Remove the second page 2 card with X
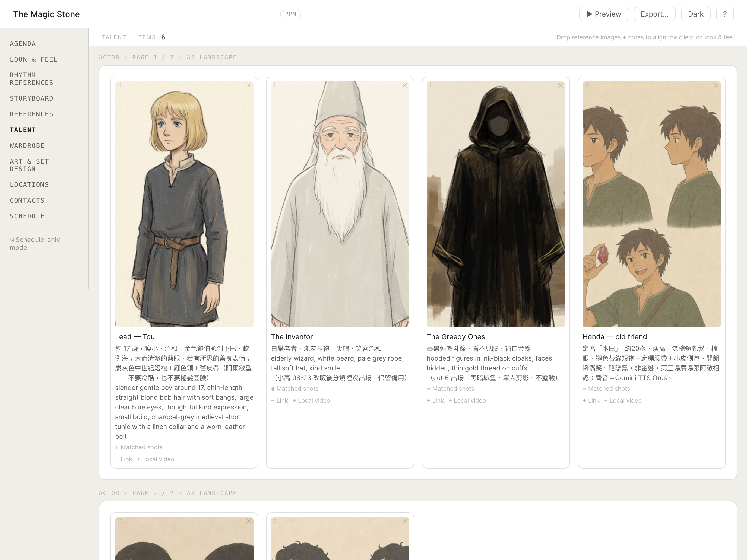This screenshot has height=560, width=747. point(404,521)
